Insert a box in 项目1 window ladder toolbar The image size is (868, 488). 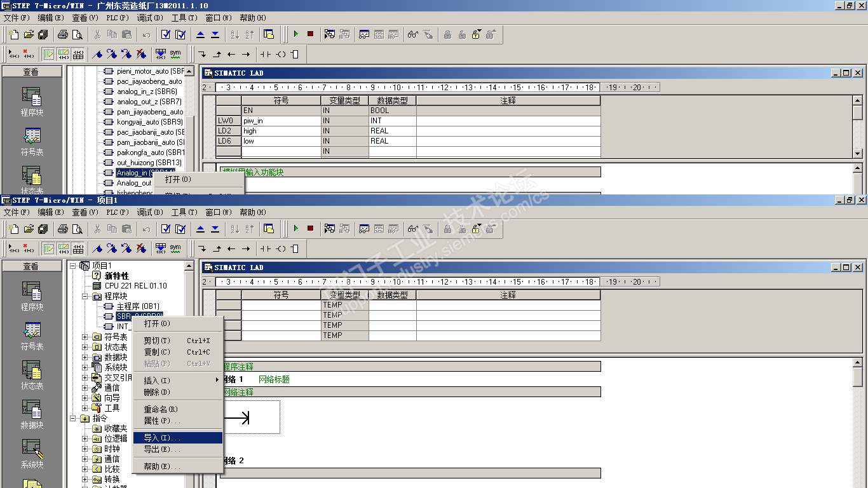(x=295, y=248)
